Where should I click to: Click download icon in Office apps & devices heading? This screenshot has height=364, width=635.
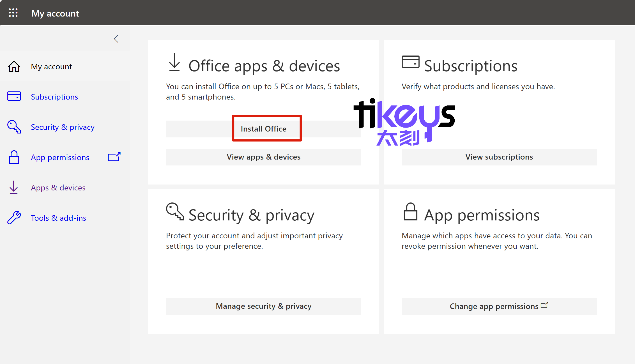click(174, 63)
